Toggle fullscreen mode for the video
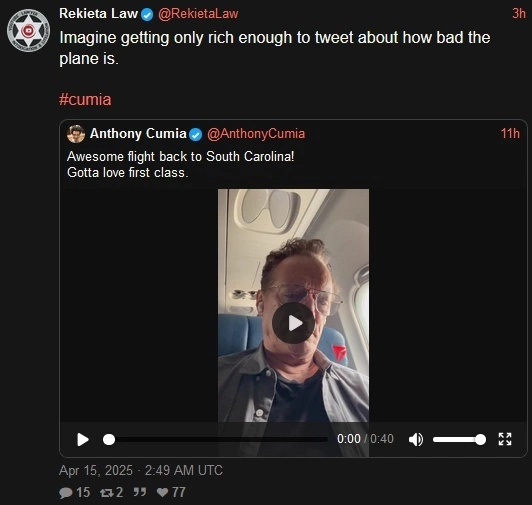Image resolution: width=532 pixels, height=505 pixels. pos(505,439)
